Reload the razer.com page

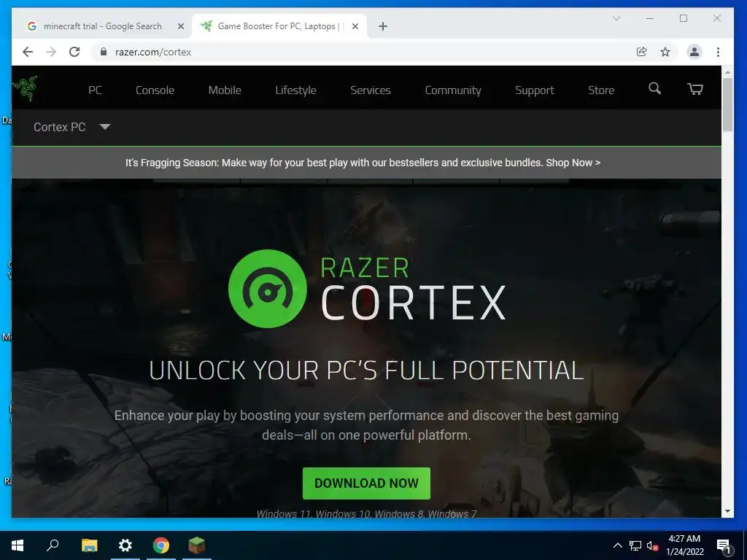click(74, 52)
